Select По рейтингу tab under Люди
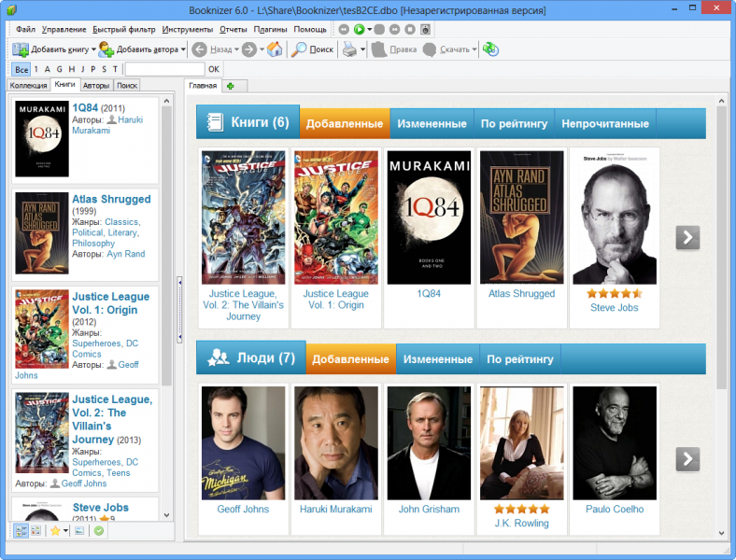Screen dimensions: 736x560 (x=520, y=359)
